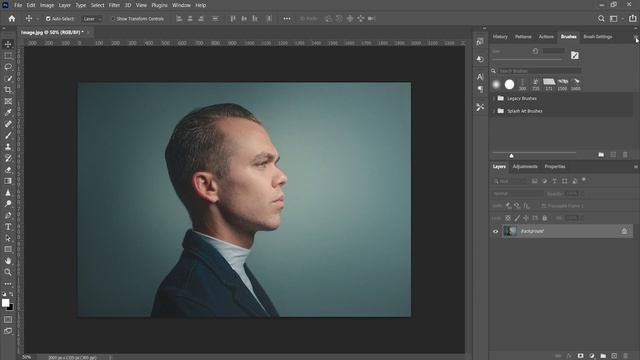Open the Layers panel flyout menu
640x360 pixels.
(636, 167)
